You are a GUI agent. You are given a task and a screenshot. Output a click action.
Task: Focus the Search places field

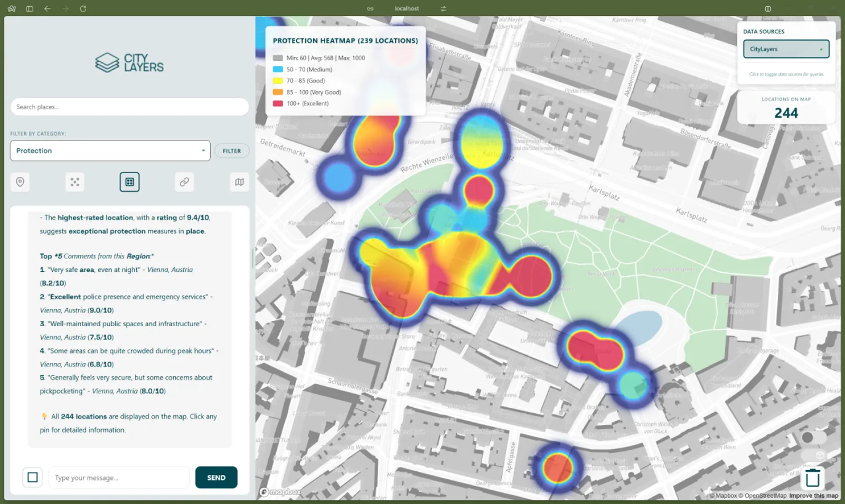pyautogui.click(x=129, y=107)
